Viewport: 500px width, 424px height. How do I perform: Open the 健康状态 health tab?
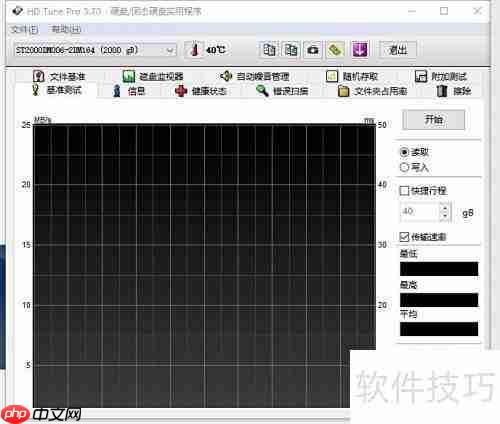click(x=201, y=91)
